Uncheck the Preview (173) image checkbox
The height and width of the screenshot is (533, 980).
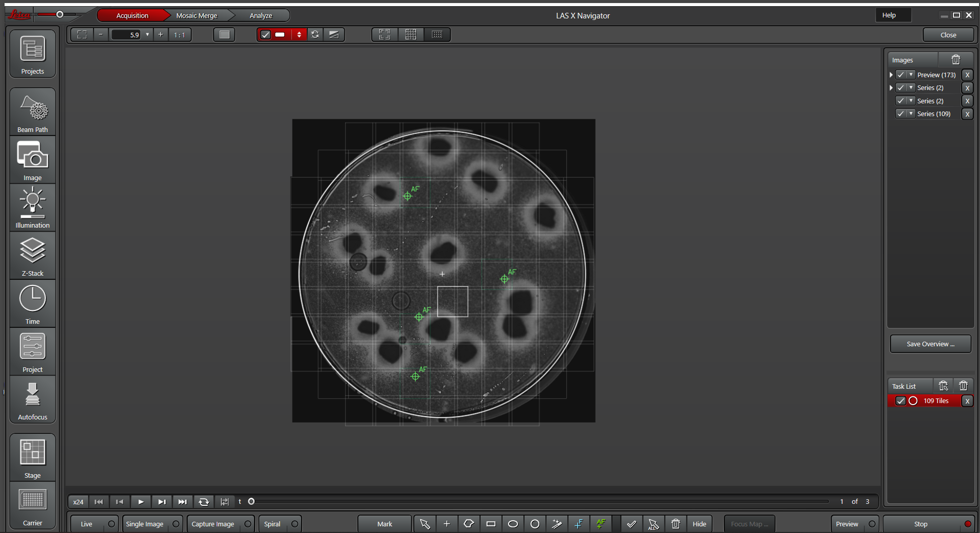[901, 75]
